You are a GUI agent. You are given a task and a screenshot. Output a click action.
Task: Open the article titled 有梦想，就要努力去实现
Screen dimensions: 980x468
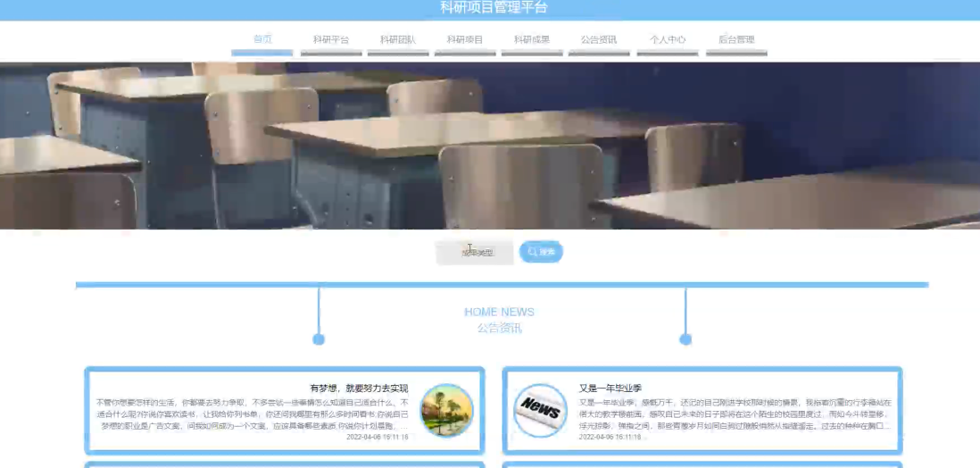[x=360, y=389]
